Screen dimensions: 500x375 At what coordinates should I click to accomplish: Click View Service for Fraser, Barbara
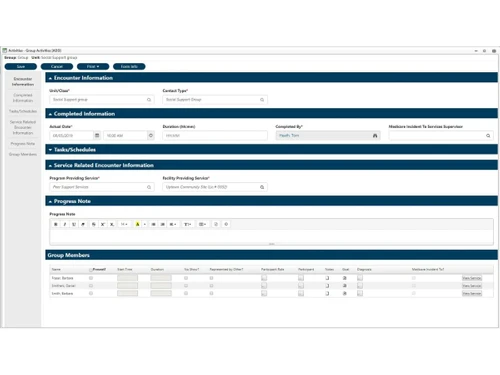pyautogui.click(x=472, y=278)
